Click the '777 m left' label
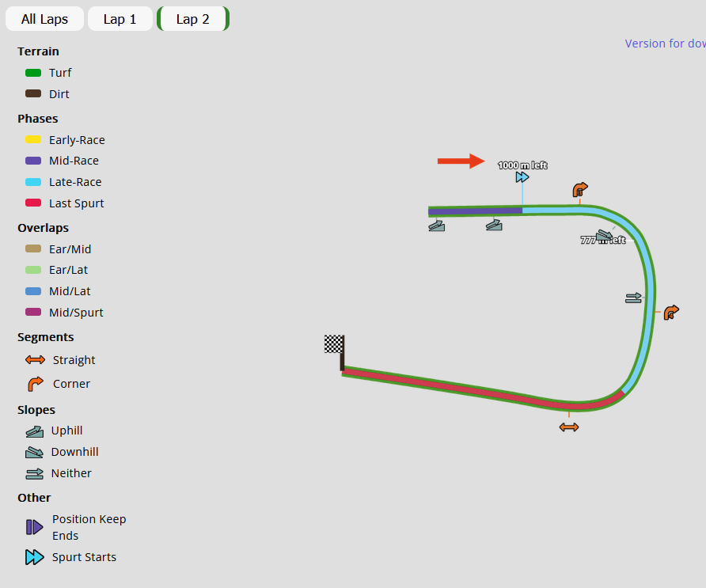The width and height of the screenshot is (706, 588). [603, 240]
